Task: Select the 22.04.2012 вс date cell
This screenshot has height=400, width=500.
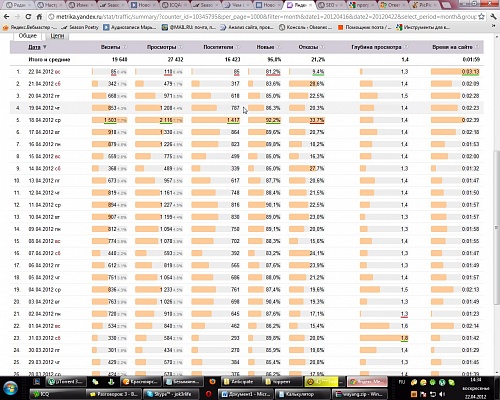Action: [x=44, y=72]
